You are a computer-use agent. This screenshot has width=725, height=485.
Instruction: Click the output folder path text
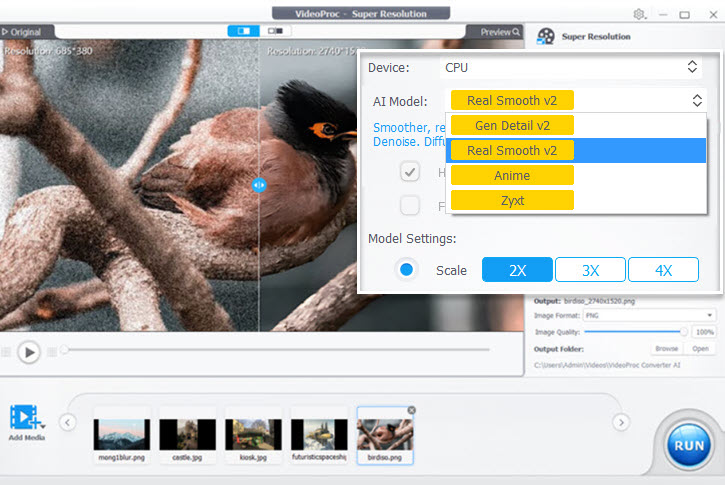607,365
